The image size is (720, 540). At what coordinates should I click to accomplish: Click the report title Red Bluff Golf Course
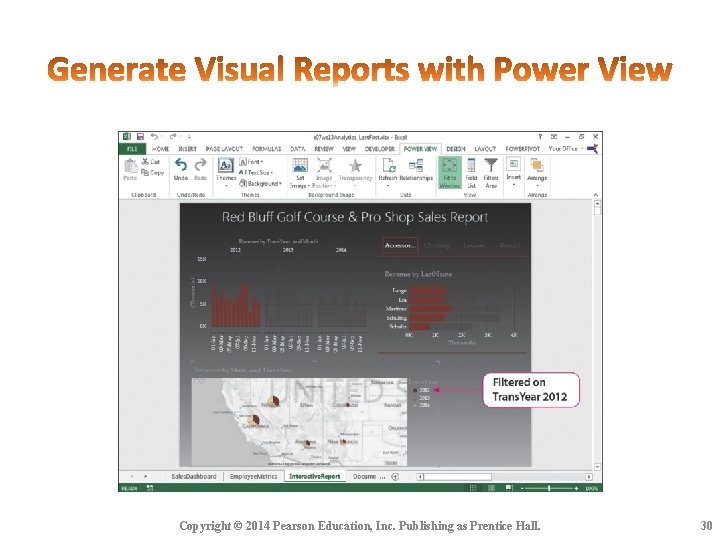(x=354, y=217)
